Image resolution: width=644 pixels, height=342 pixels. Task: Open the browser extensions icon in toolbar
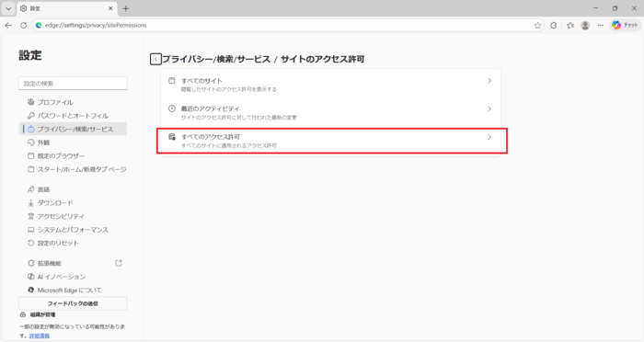(x=554, y=26)
